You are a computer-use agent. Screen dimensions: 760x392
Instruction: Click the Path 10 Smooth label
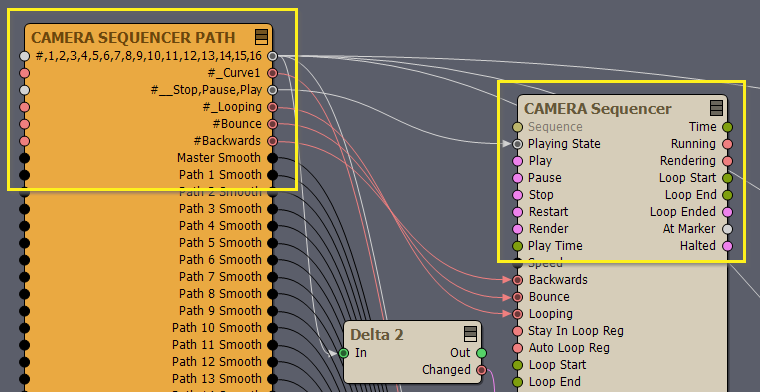pos(217,328)
